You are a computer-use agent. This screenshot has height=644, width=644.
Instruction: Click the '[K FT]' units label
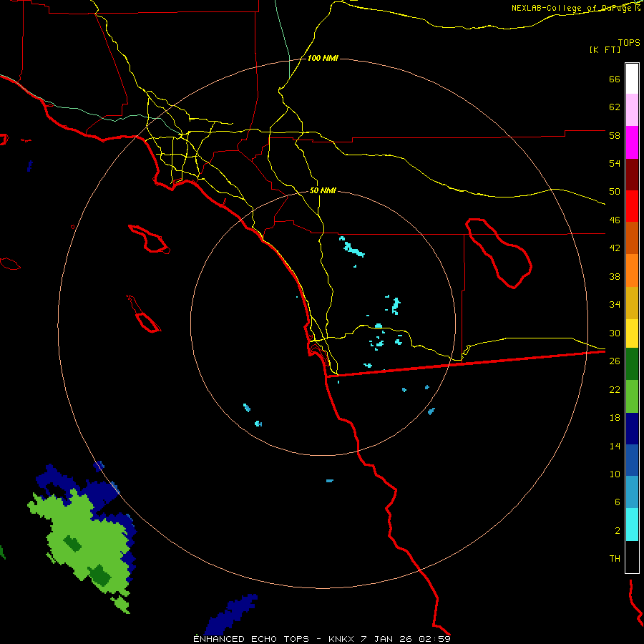pyautogui.click(x=605, y=49)
